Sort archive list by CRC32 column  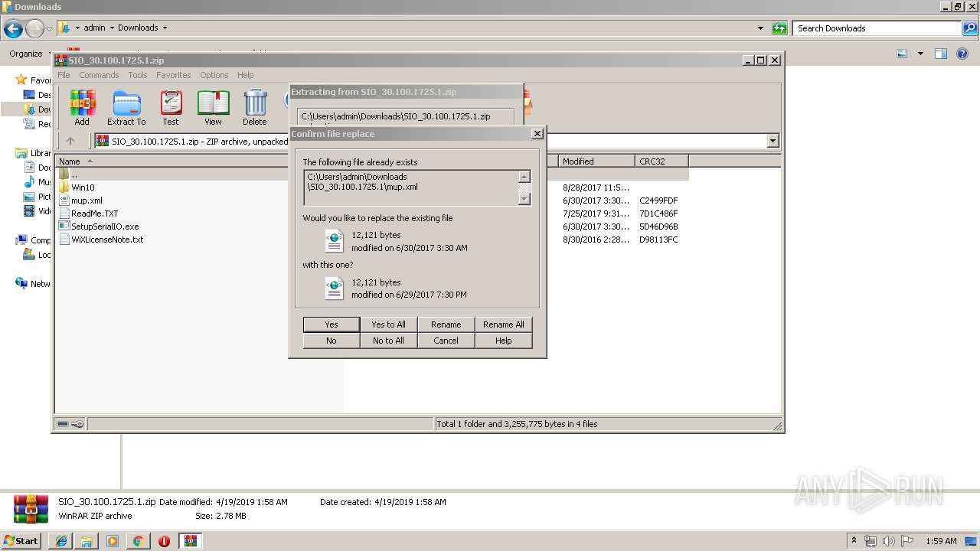662,161
